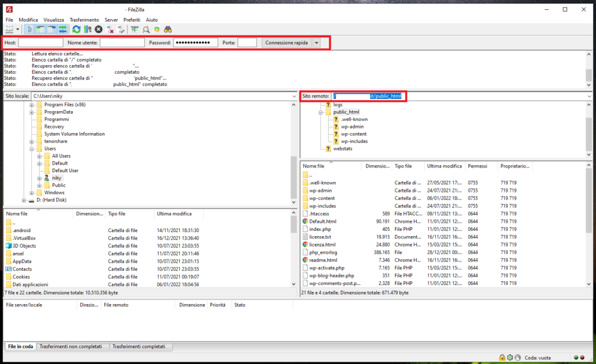Select the Contacts local folder
The image size is (596, 364).
tap(22, 269)
